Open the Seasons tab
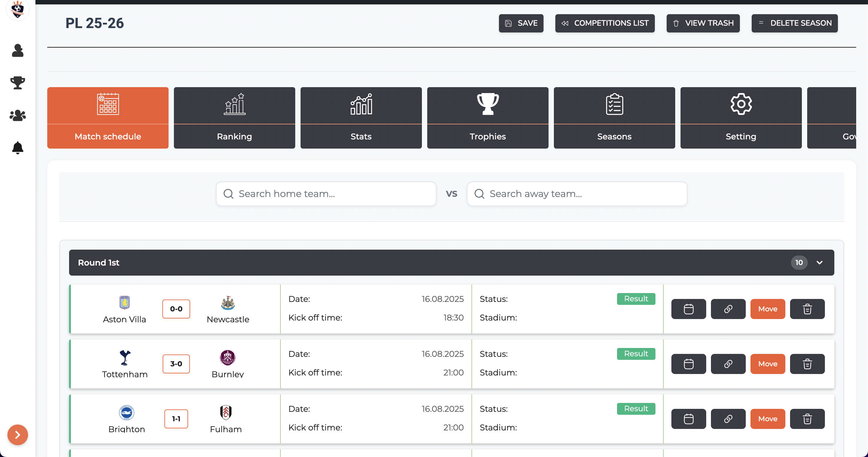 tap(614, 118)
